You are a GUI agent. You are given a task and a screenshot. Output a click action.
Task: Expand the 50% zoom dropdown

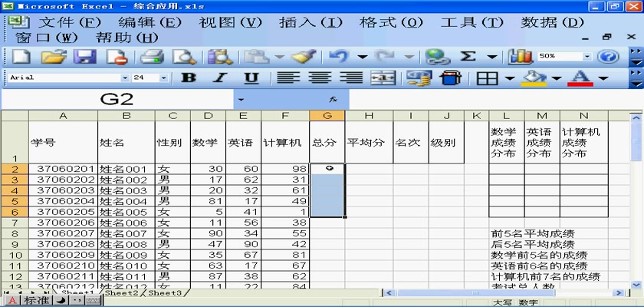pos(587,57)
